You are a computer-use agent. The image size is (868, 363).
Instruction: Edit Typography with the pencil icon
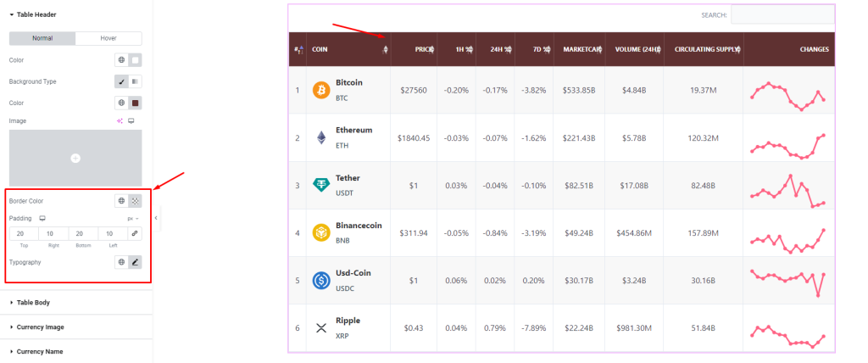(135, 262)
